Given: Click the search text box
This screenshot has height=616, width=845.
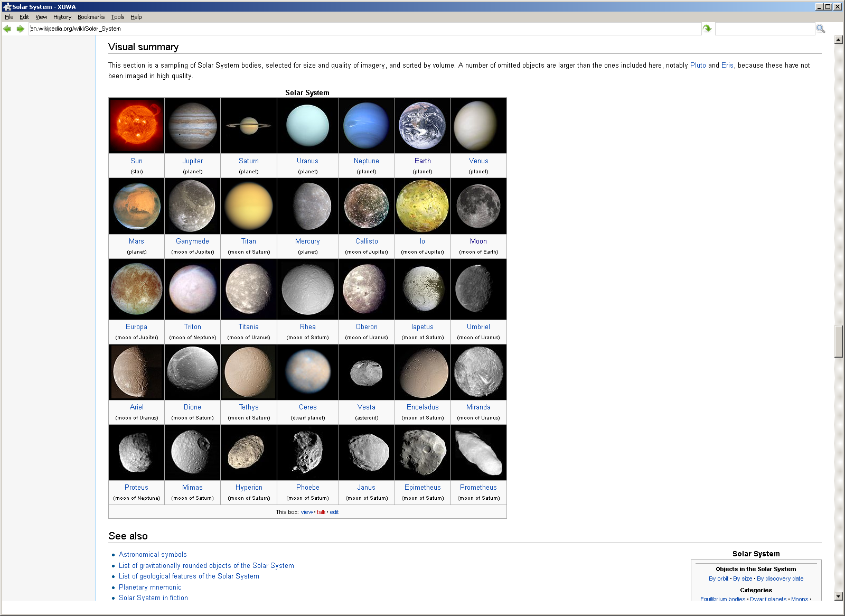Looking at the screenshot, I should (764, 29).
